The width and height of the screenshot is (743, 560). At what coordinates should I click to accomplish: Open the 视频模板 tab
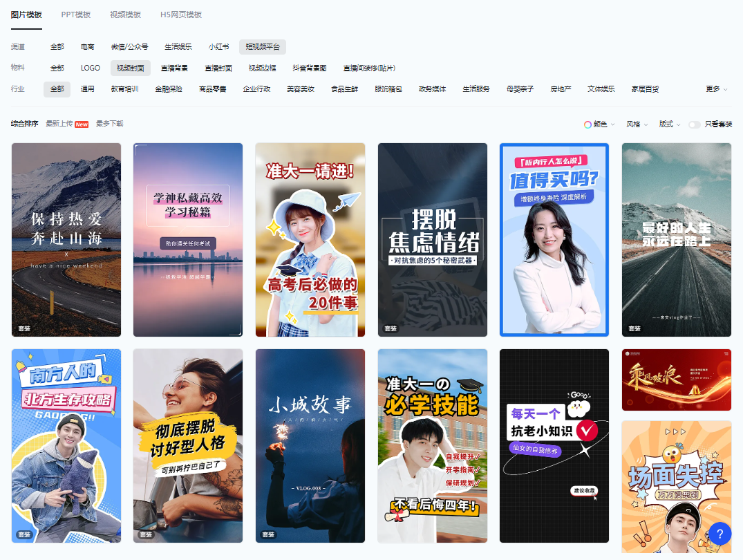pyautogui.click(x=125, y=15)
